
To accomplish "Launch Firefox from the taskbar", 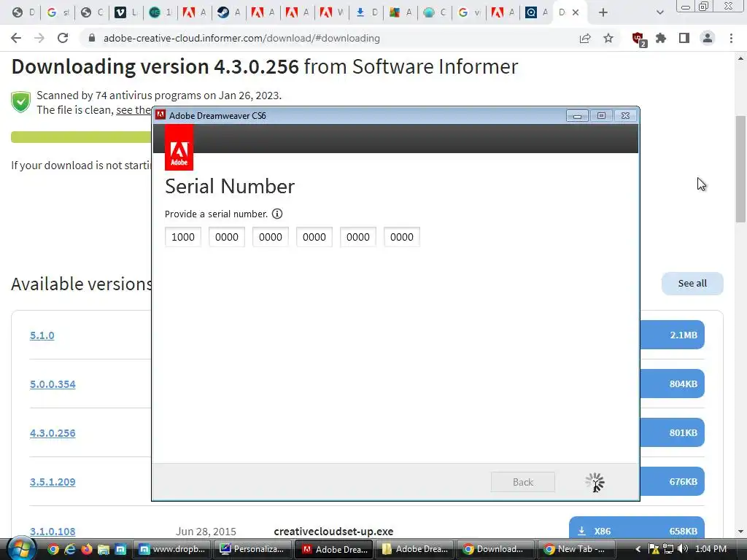I will [87, 550].
